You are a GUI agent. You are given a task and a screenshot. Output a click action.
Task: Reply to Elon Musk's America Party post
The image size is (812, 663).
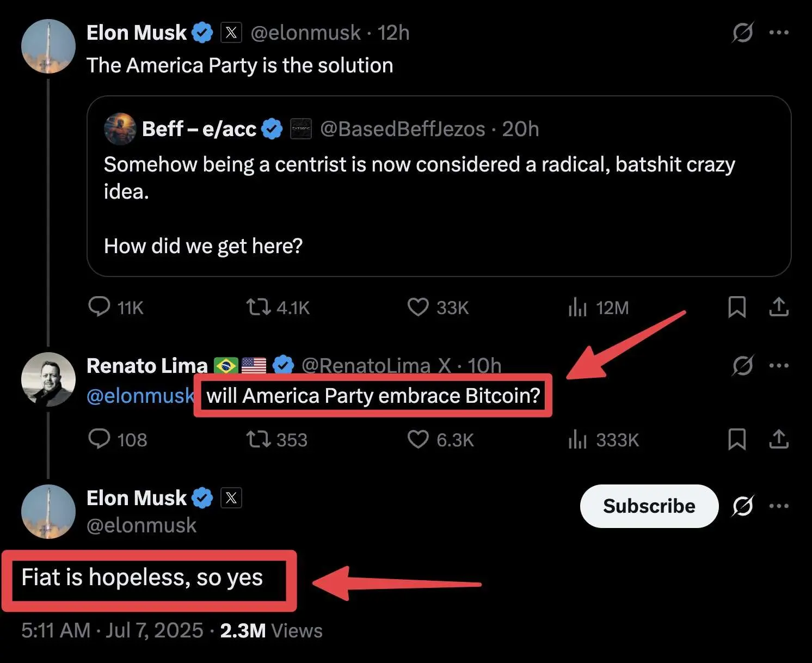point(99,307)
